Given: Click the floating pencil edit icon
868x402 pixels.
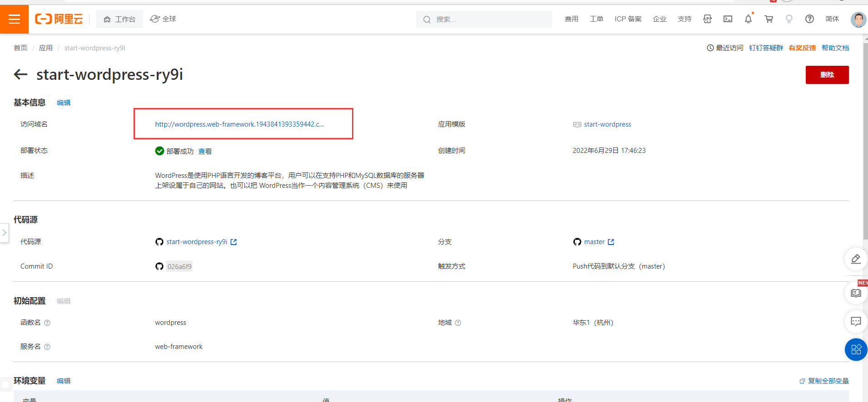Looking at the screenshot, I should click(856, 259).
